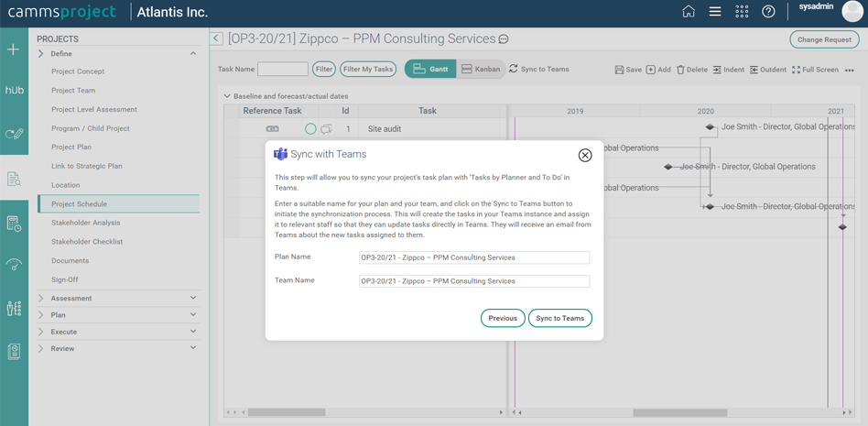Click the Plan Name input field

474,257
